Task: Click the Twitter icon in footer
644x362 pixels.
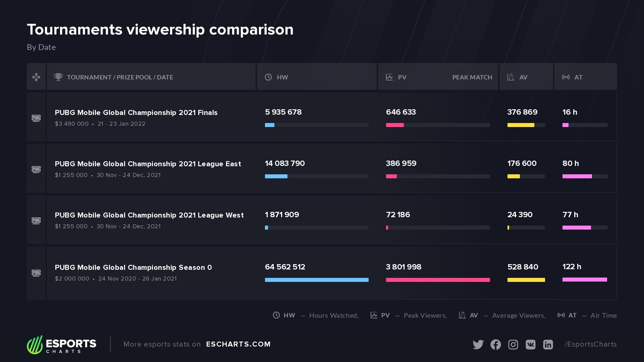Action: click(x=478, y=345)
